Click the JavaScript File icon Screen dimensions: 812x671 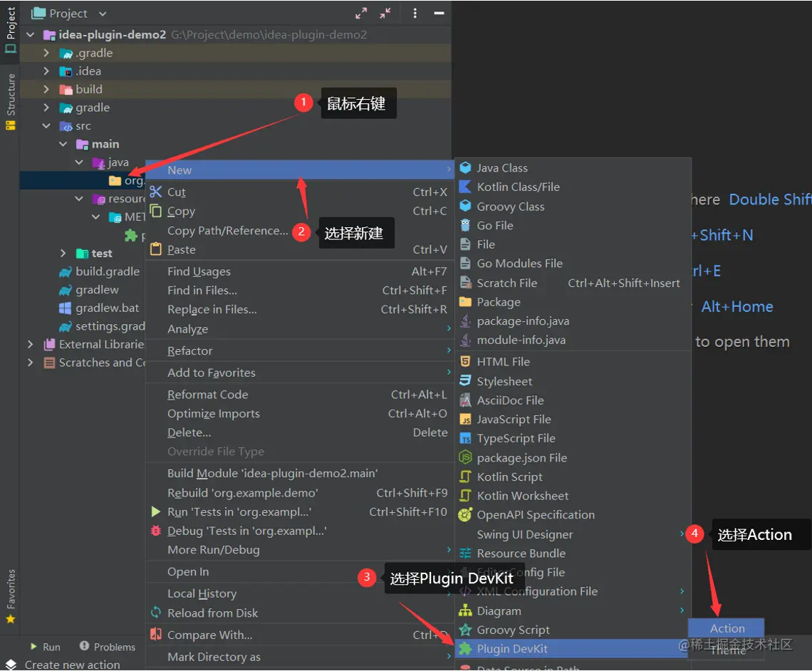[x=466, y=420]
